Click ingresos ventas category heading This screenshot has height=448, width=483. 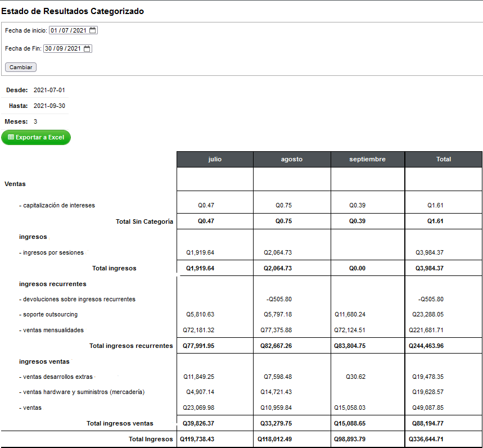pyautogui.click(x=44, y=361)
